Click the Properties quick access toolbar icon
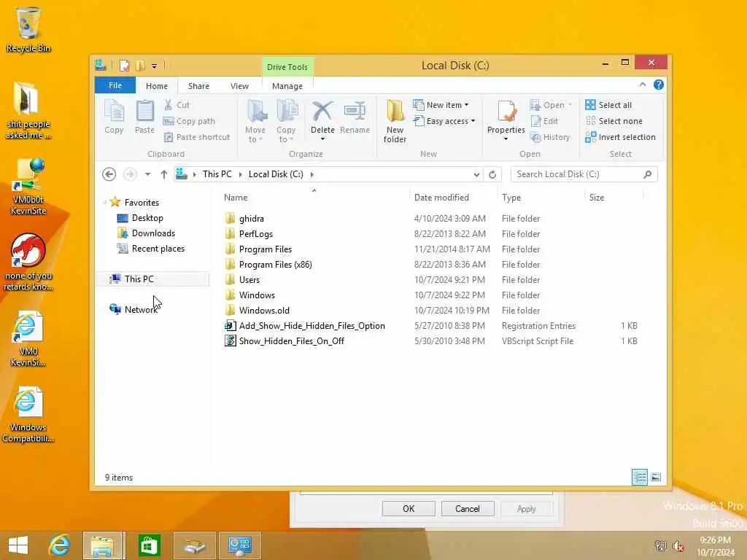The height and width of the screenshot is (560, 747). click(x=124, y=66)
